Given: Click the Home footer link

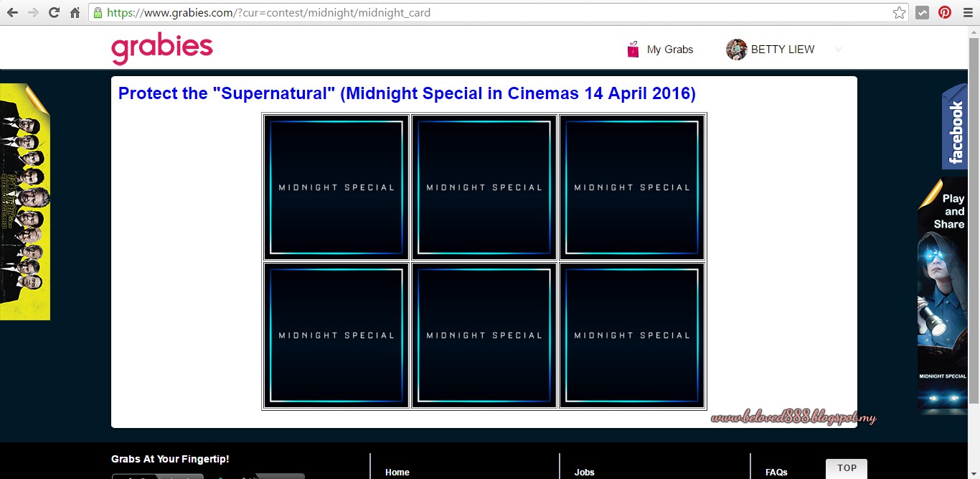Looking at the screenshot, I should (x=397, y=473).
